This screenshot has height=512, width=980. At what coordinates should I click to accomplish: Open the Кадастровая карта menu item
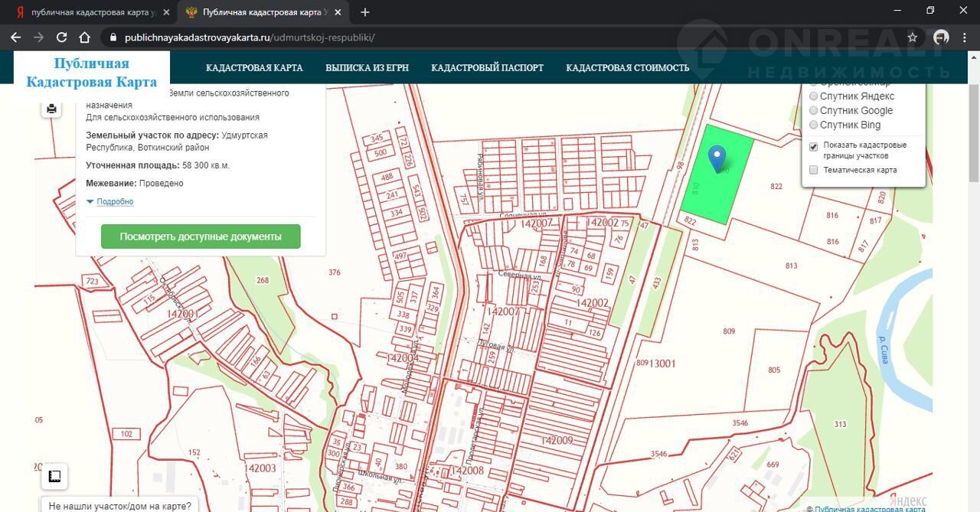coord(254,68)
